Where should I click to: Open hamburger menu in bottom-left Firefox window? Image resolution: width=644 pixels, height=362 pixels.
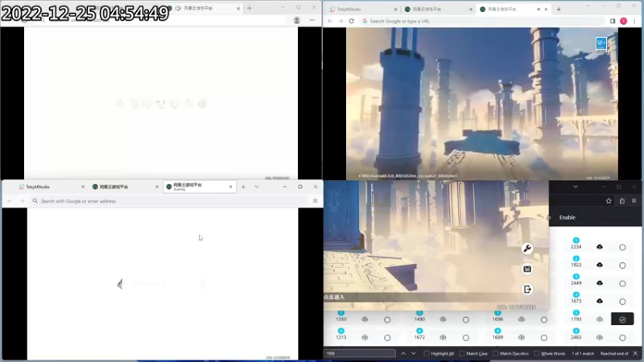315,200
